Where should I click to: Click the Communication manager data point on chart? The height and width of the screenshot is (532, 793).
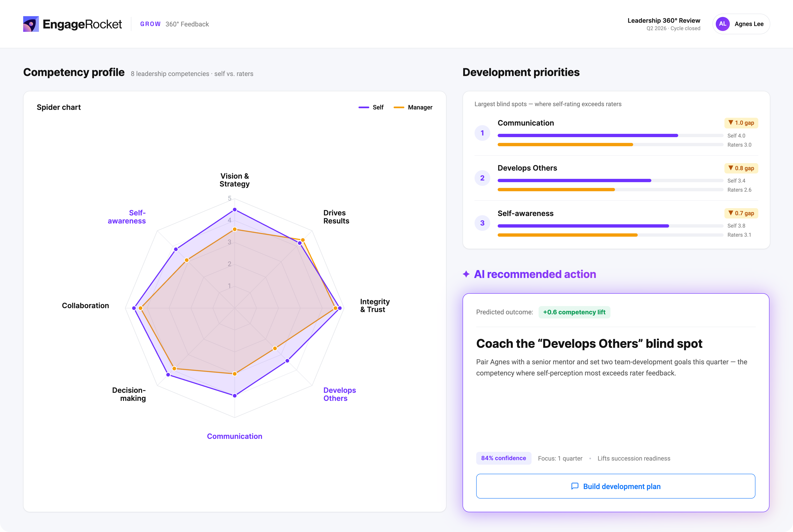[x=235, y=374]
